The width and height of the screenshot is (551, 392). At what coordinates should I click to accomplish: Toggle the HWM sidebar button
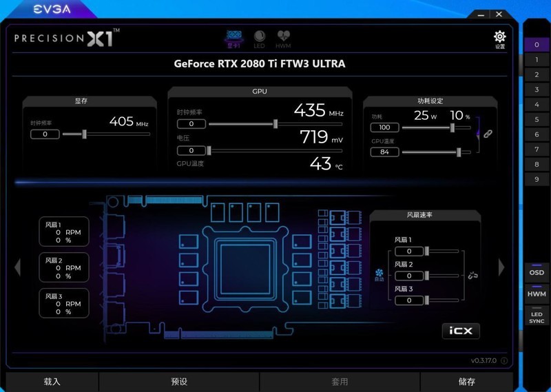[537, 293]
